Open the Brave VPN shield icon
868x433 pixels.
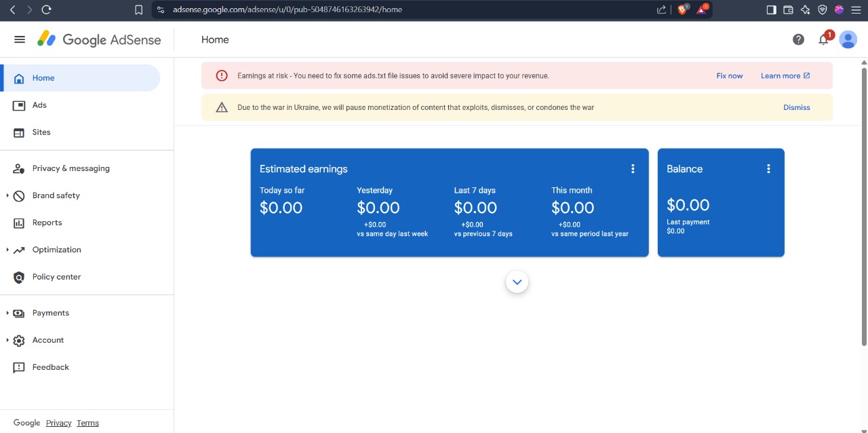(x=822, y=10)
